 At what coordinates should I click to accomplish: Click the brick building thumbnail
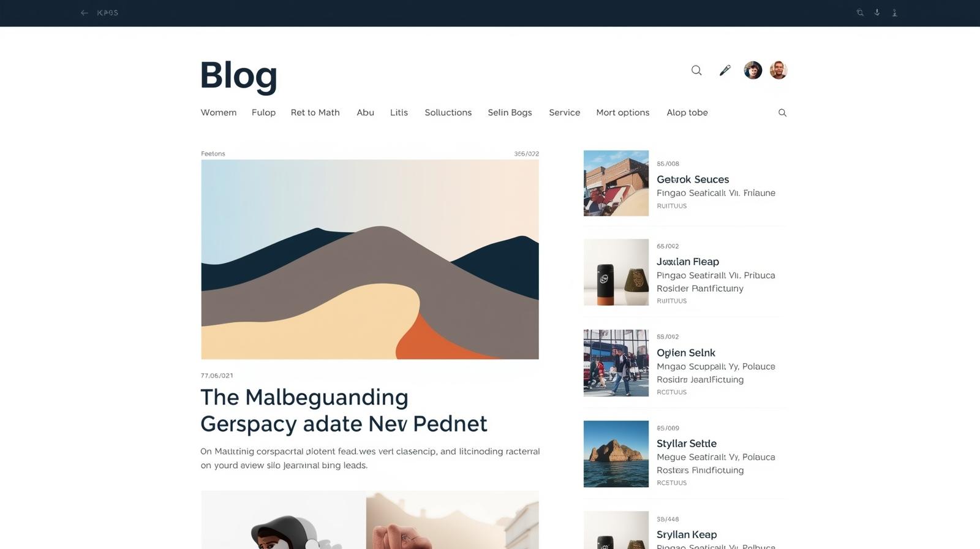tap(616, 183)
